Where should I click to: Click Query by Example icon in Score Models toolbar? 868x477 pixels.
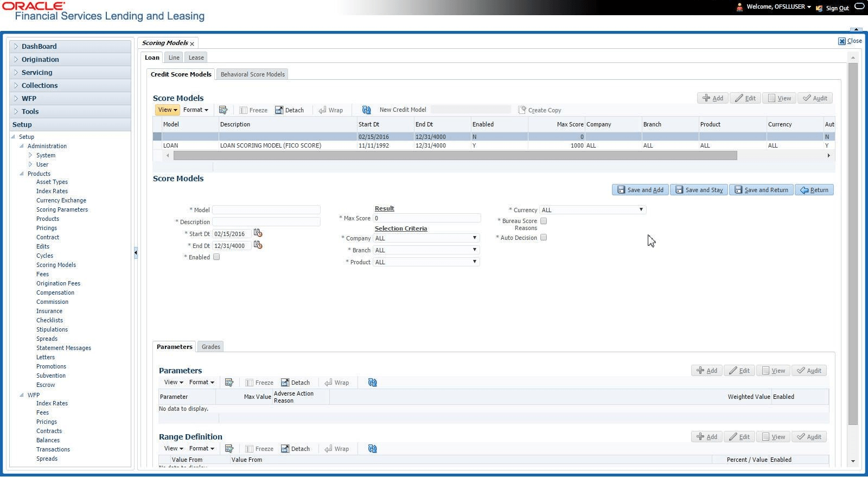coord(223,110)
